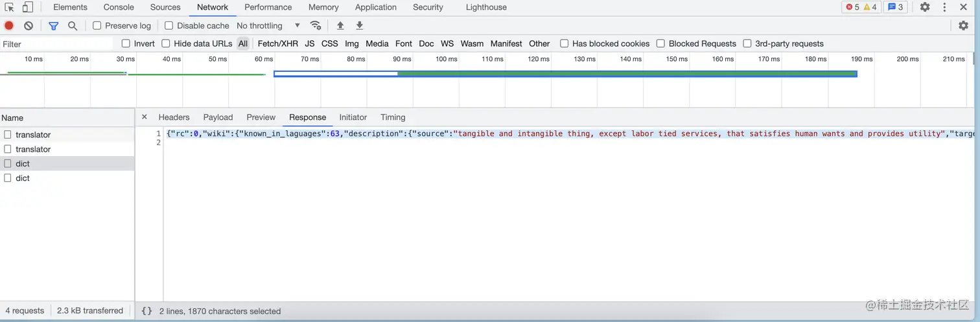Open DevTools three-dot menu
Screen dimensions: 980x322
pos(944,7)
